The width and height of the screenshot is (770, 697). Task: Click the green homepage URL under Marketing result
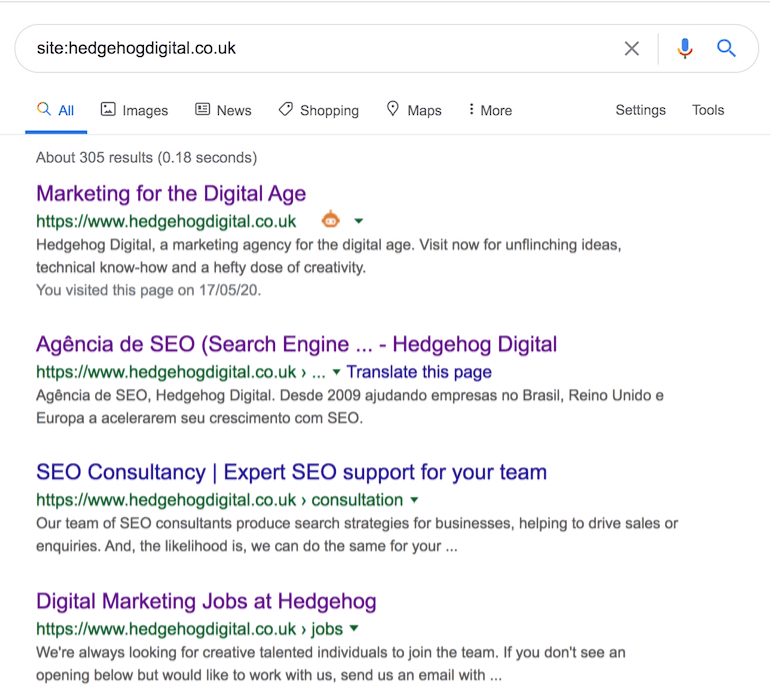click(166, 222)
